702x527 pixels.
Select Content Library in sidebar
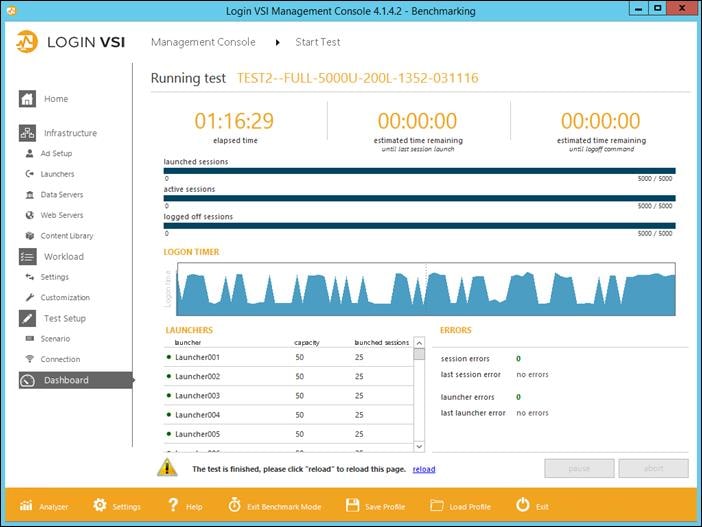67,236
